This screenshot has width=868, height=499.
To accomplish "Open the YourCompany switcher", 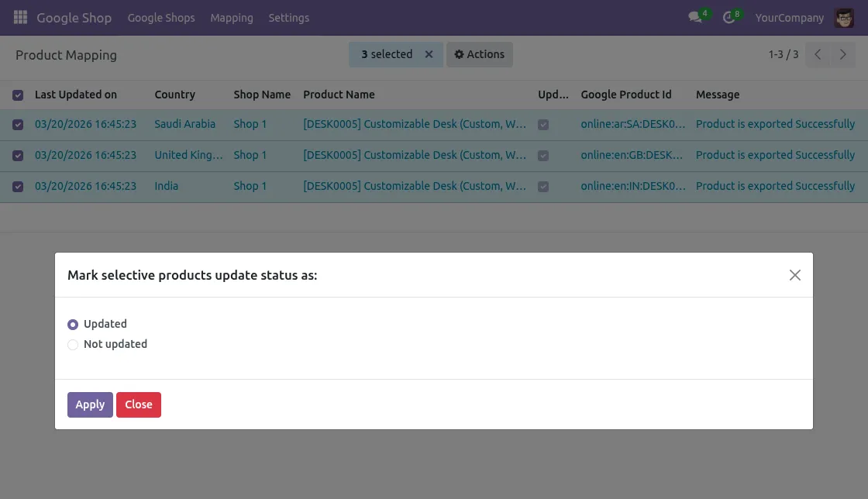I will (789, 18).
